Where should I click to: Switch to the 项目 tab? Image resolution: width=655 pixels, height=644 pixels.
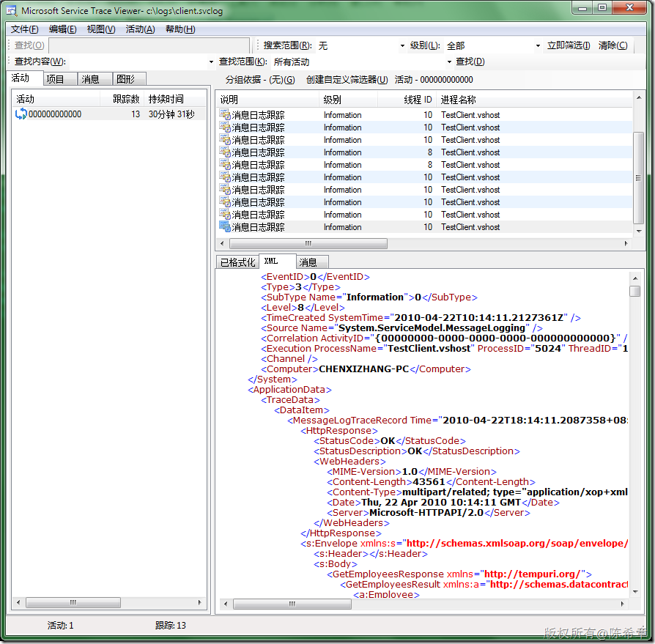pos(60,79)
